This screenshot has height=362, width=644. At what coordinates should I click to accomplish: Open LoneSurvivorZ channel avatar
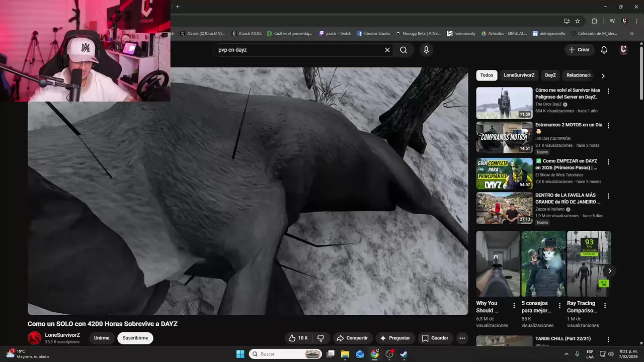35,338
